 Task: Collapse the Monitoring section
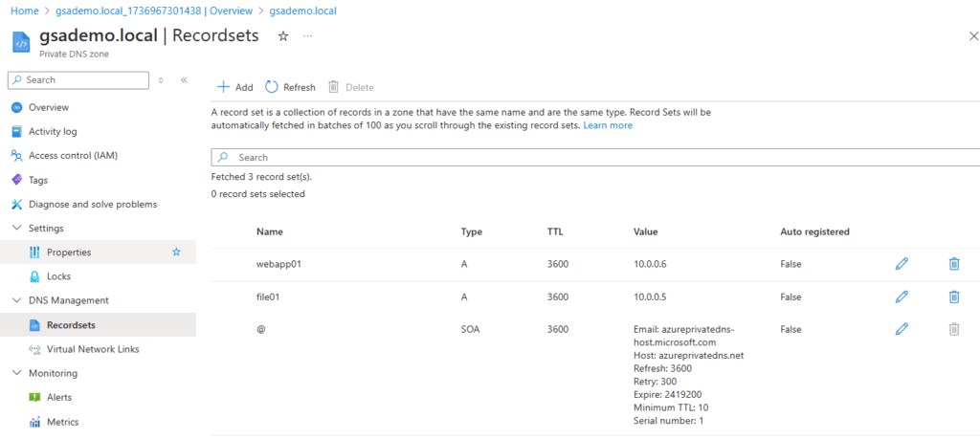16,373
